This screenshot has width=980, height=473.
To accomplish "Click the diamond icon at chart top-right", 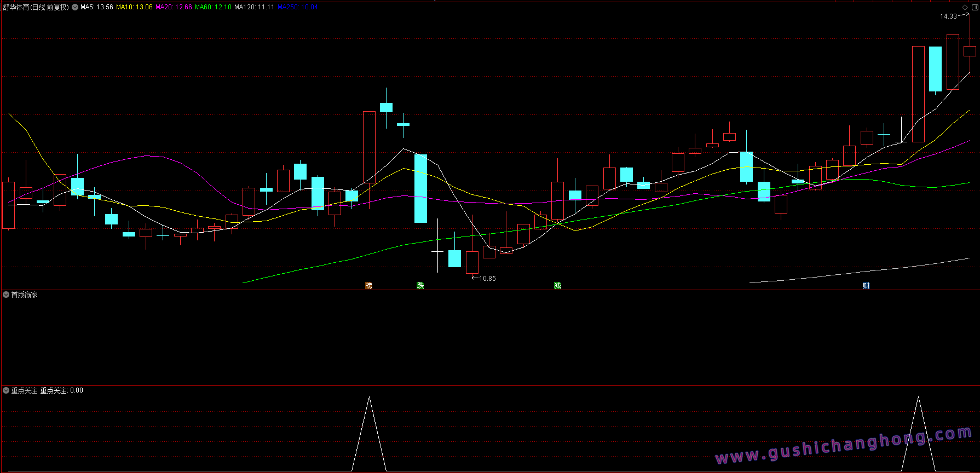I will [x=965, y=7].
